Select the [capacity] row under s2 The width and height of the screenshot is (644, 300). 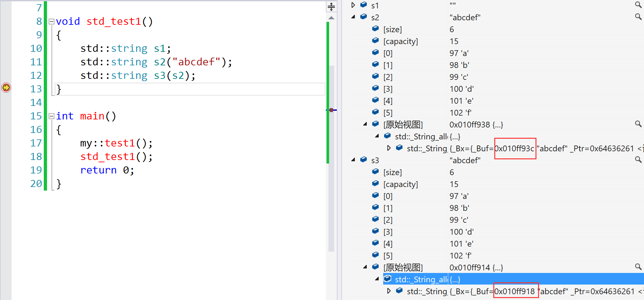coord(401,42)
